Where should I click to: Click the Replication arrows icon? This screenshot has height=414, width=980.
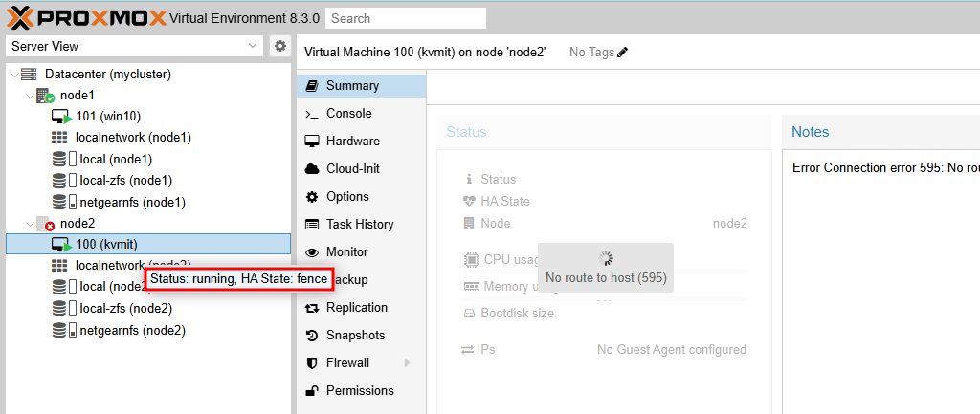[312, 307]
